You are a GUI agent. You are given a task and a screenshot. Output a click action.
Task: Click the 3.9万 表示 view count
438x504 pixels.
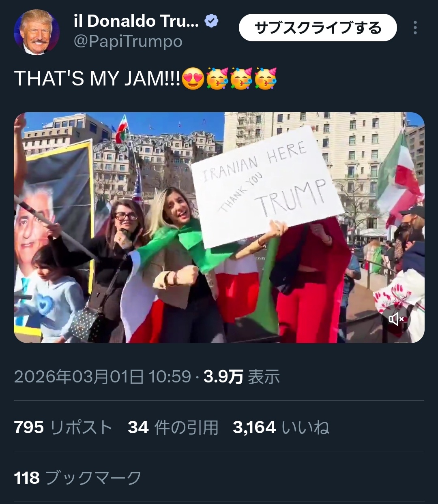242,377
